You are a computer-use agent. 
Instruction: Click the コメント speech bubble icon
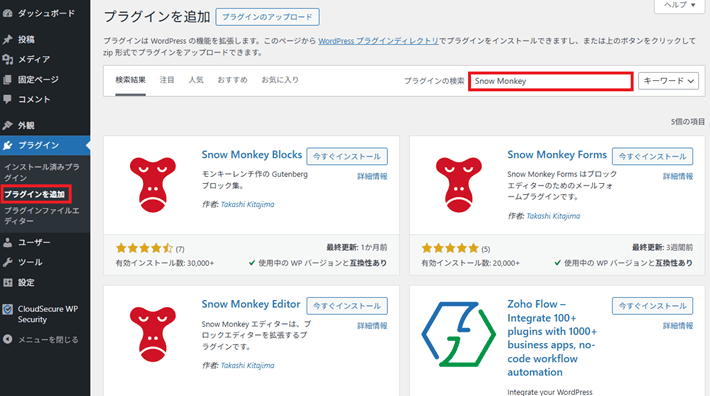(x=8, y=99)
